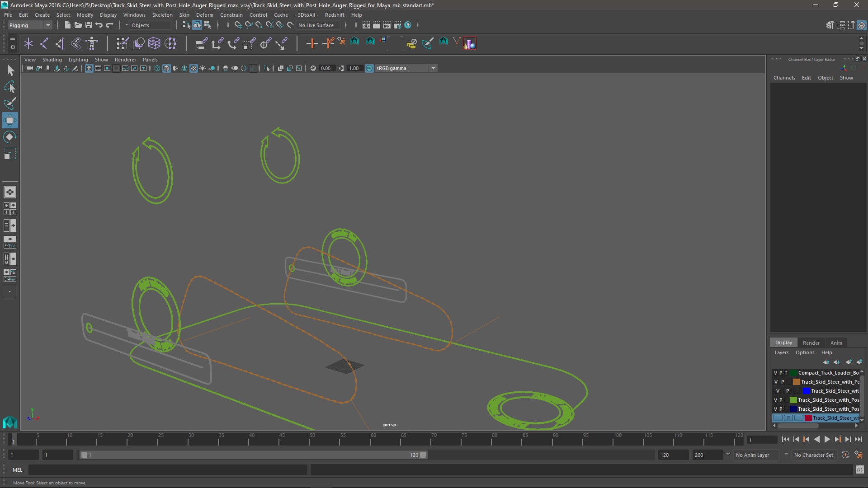Image resolution: width=868 pixels, height=488 pixels.
Task: Open the Skeleton menu
Action: click(x=162, y=15)
